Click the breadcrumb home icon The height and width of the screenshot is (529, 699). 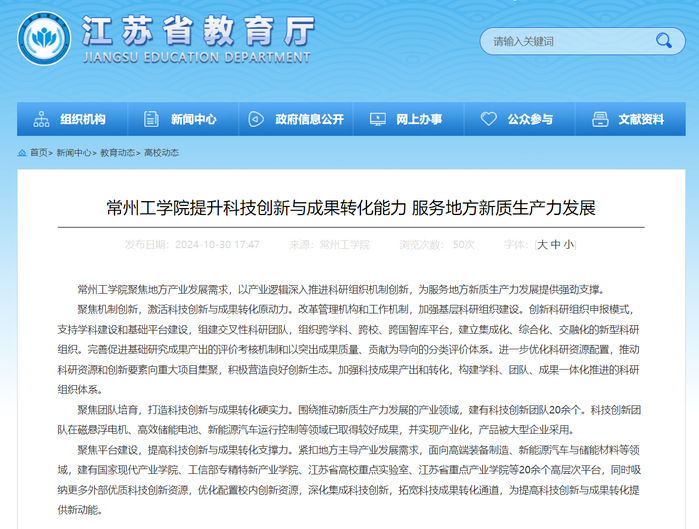(x=22, y=153)
